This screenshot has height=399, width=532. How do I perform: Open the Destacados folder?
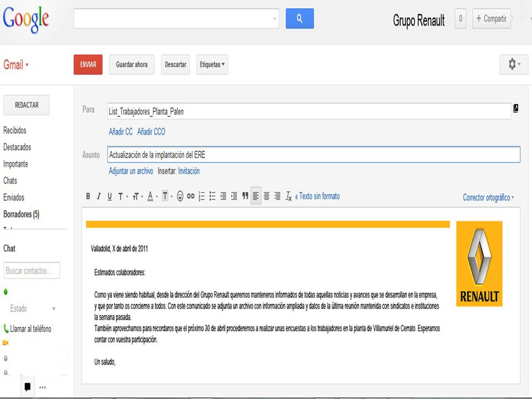17,147
